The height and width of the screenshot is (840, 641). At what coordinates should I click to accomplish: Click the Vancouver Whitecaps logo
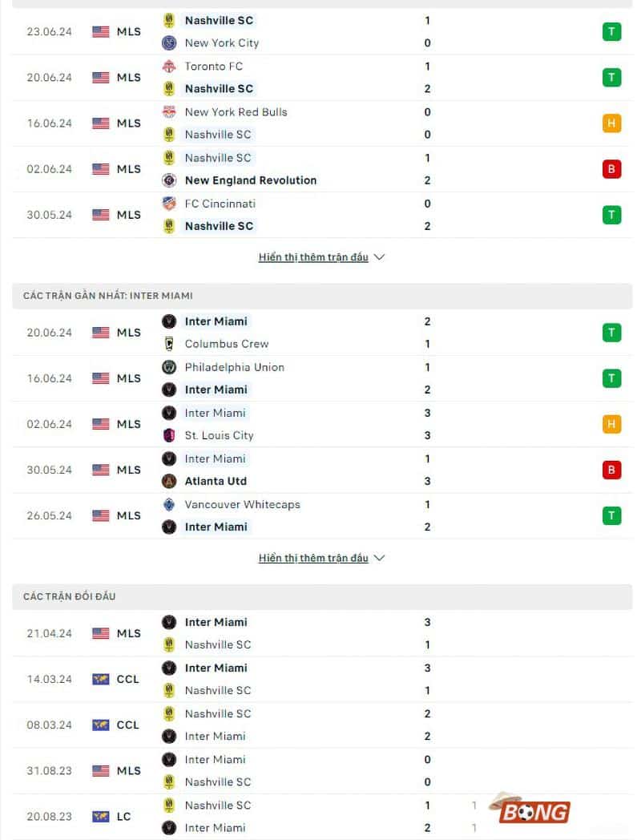168,505
